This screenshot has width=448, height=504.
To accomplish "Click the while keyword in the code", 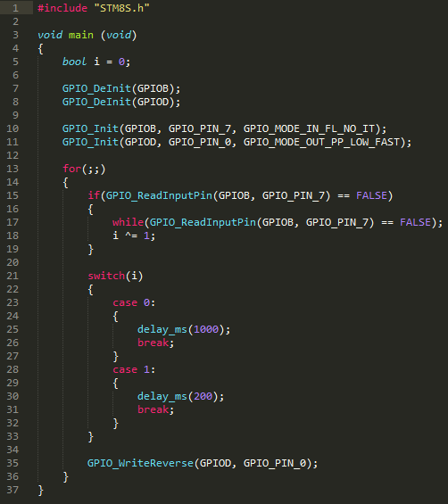I will (128, 222).
